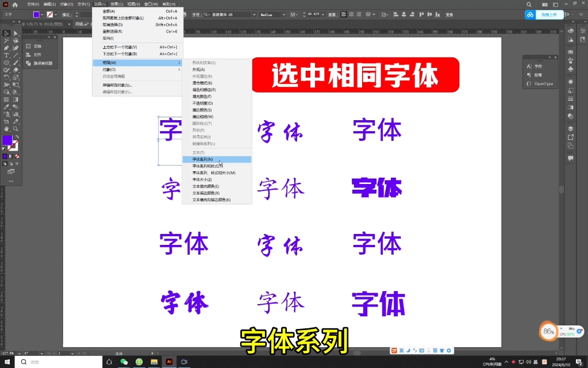The image size is (588, 368).
Task: Align paragraph center in the control bar
Action: tap(351, 14)
